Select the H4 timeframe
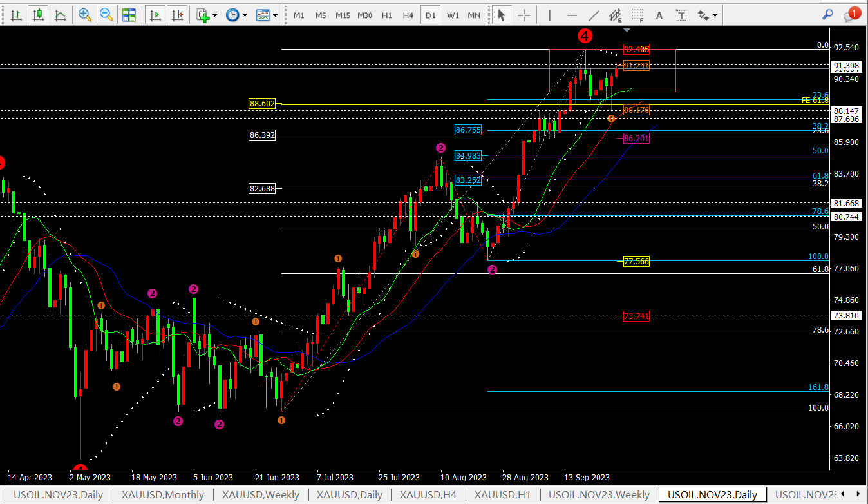Screen dimensions: 868x504 pos(408,15)
